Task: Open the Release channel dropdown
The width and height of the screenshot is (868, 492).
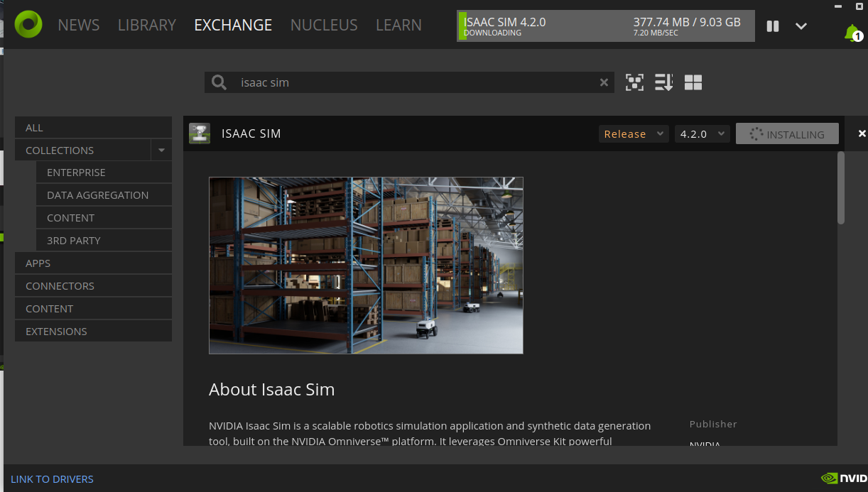Action: pos(633,133)
